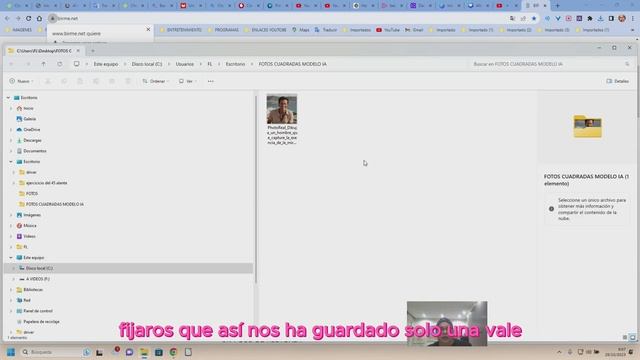Select Documentos in the navigation pane

35,151
